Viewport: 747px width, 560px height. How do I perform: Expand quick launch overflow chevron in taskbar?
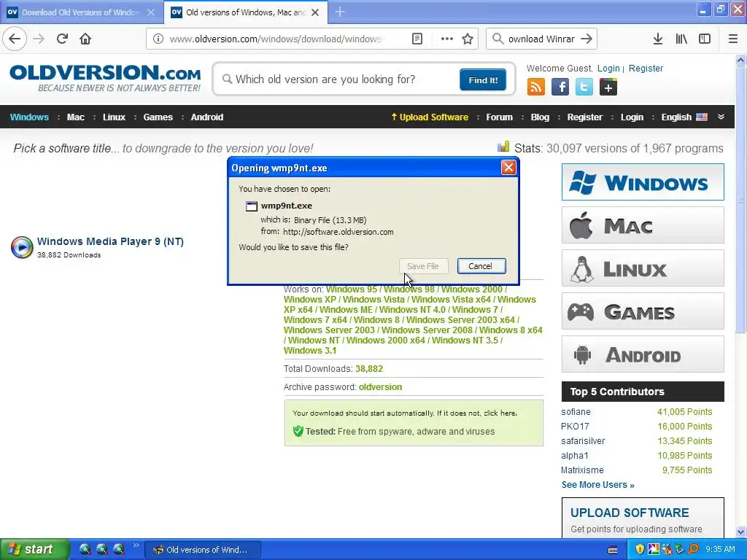(136, 545)
